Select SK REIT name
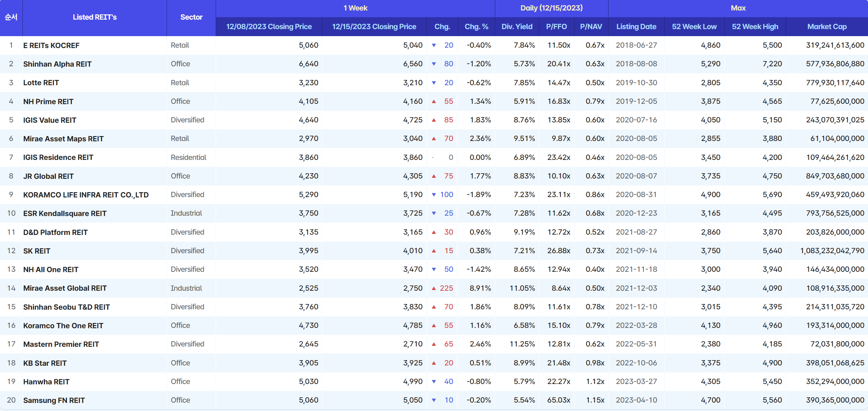The image size is (868, 411). point(37,251)
